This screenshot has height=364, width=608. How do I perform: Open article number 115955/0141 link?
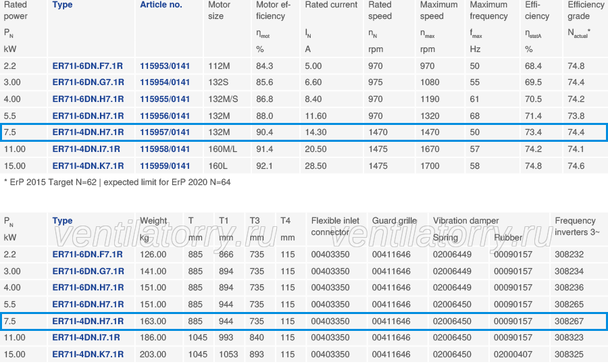[x=165, y=99]
